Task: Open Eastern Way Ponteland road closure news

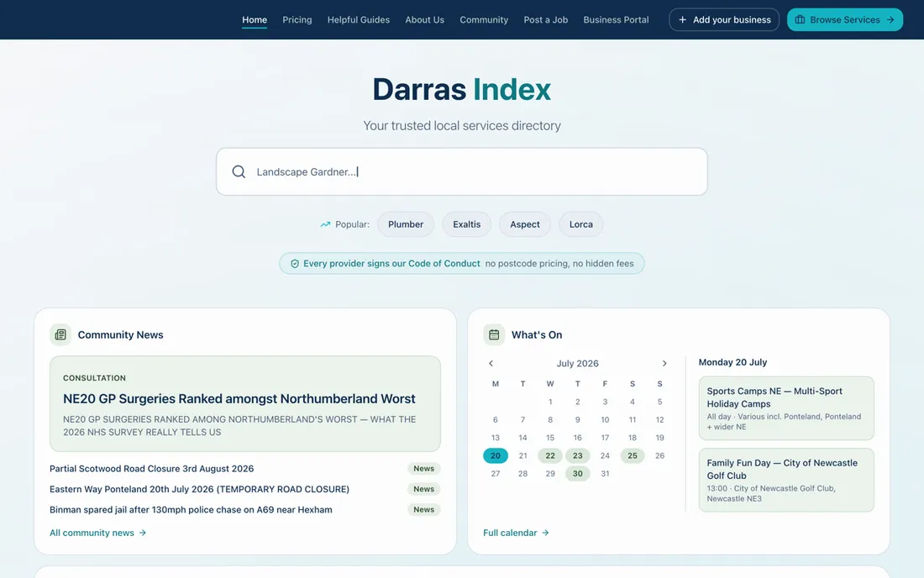Action: (199, 489)
